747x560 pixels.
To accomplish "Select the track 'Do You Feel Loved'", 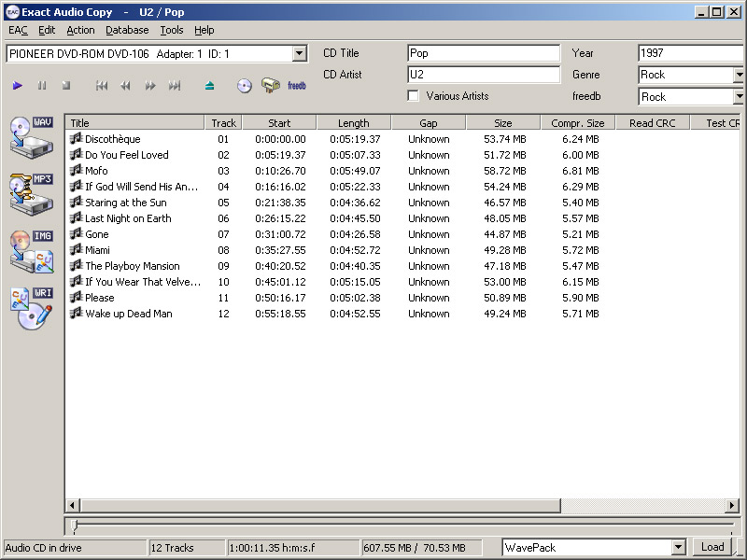I will [127, 155].
